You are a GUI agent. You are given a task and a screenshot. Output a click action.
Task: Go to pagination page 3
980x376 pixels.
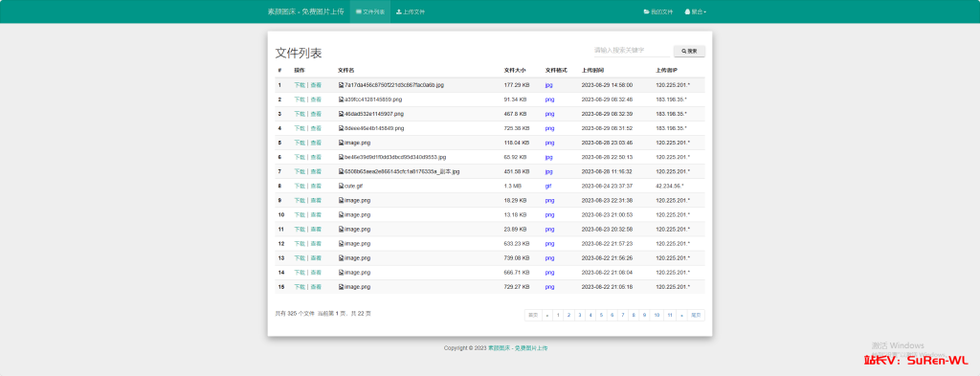(x=579, y=316)
